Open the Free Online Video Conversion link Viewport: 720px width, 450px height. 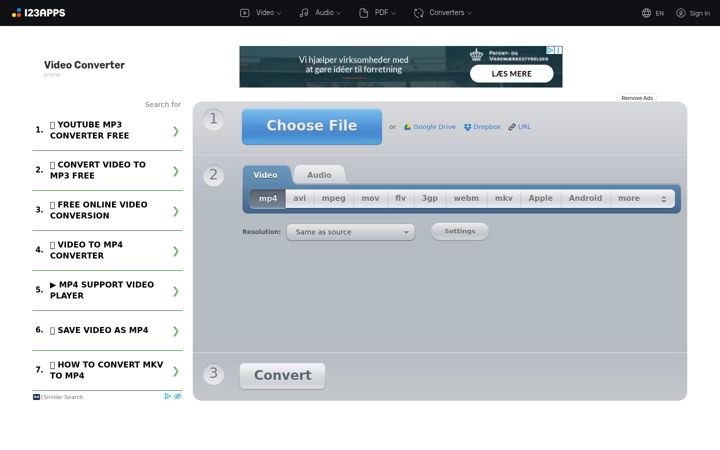(x=107, y=210)
